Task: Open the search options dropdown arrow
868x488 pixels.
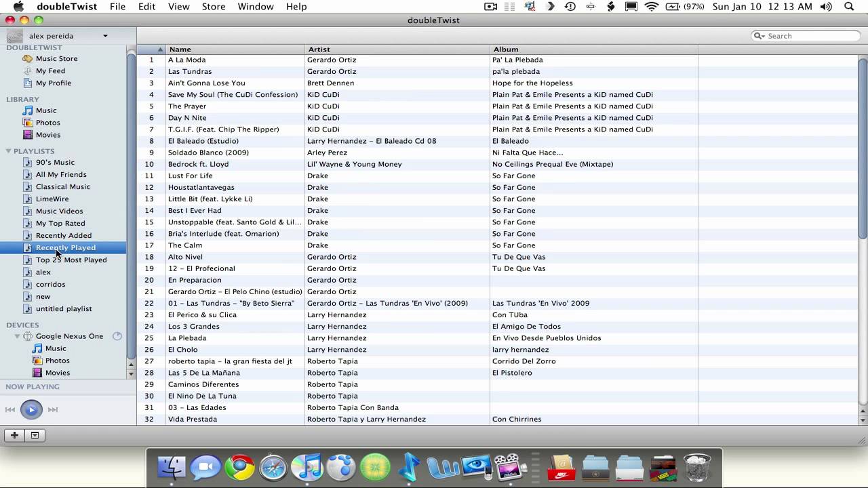Action: click(759, 36)
